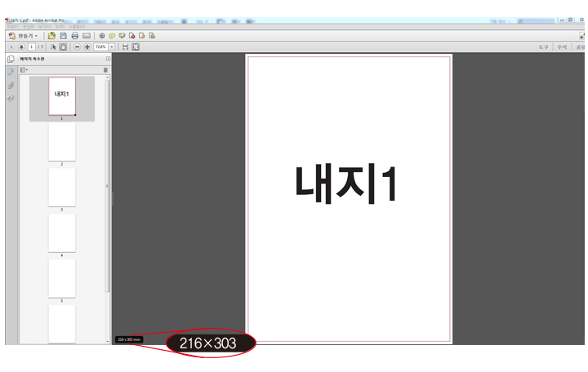Open the 도구 (Tools) pane
The width and height of the screenshot is (588, 372).
click(543, 47)
